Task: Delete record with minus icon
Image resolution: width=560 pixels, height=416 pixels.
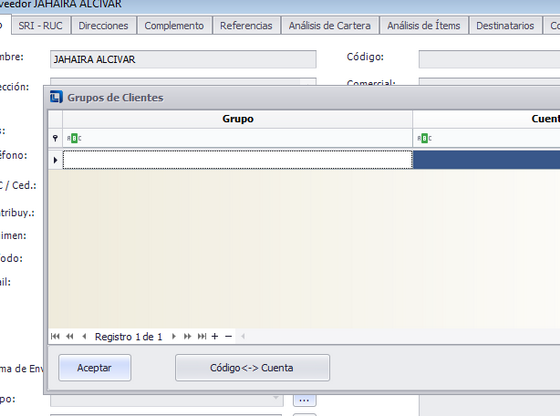Action: [229, 336]
